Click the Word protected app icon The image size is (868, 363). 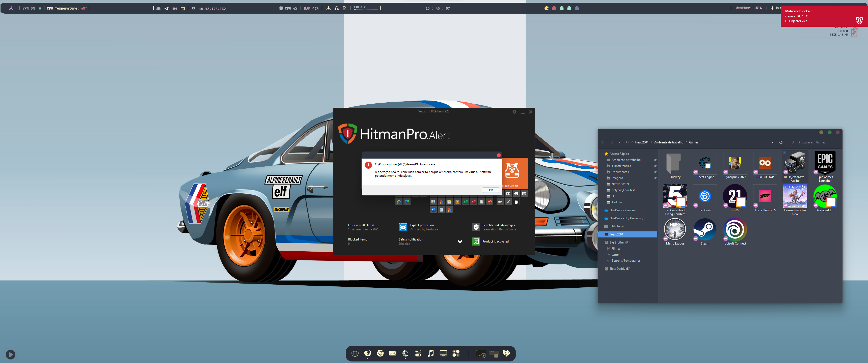[x=433, y=210]
